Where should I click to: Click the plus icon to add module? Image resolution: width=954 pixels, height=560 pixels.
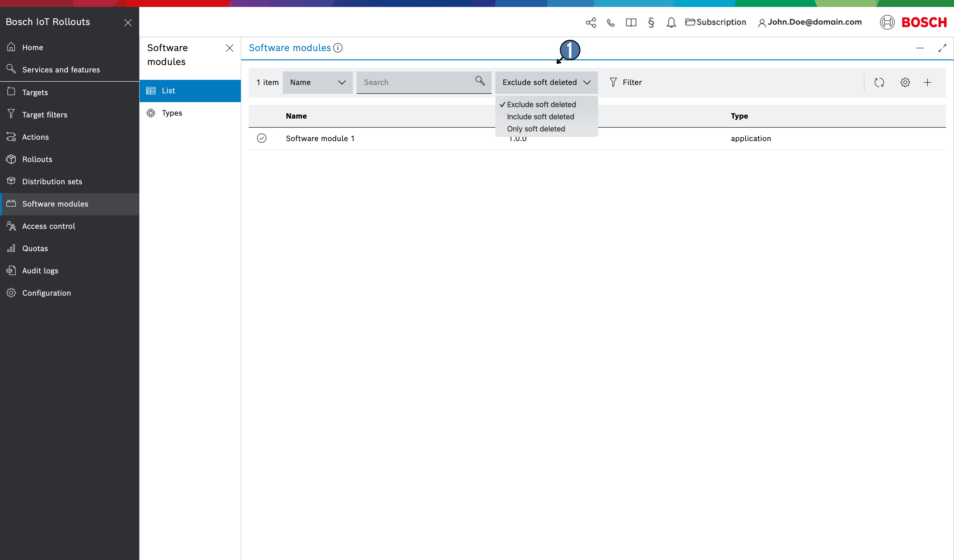pos(928,83)
